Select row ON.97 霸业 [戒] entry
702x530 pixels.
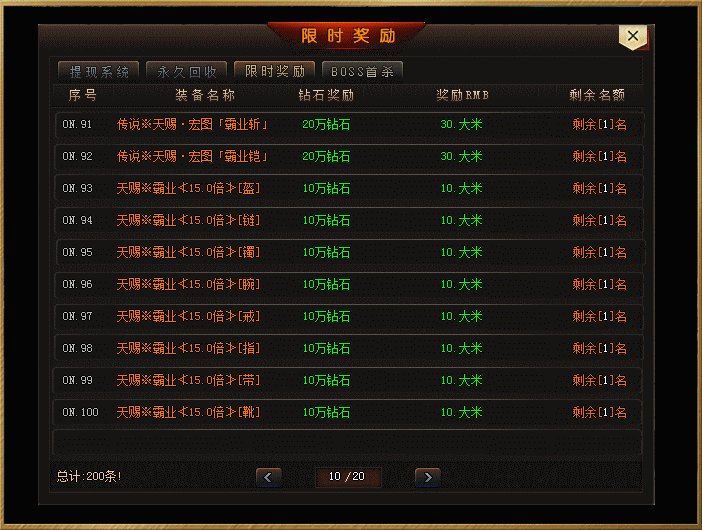tap(349, 316)
